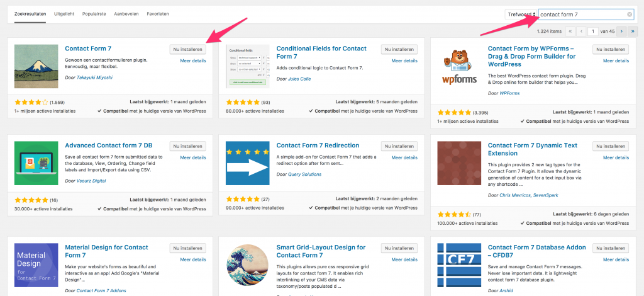This screenshot has width=644, height=296.
Task: Click the CF7 Database Addon icon
Action: pos(459,265)
